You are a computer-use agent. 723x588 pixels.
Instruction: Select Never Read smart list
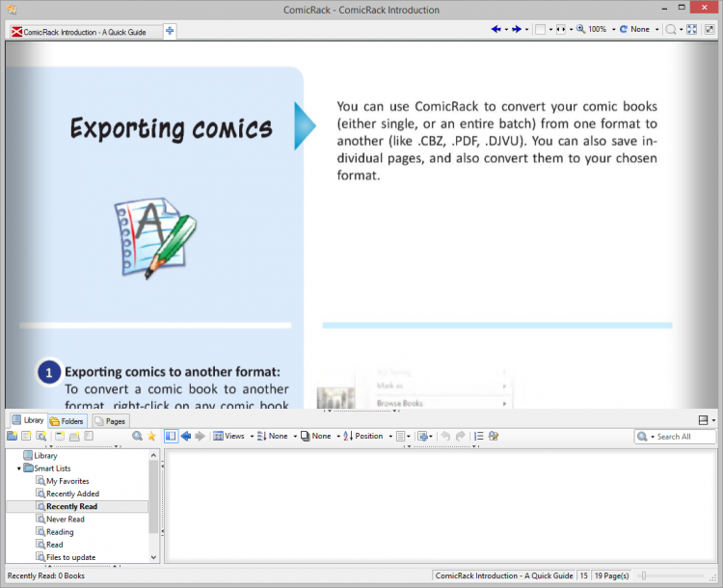tap(61, 519)
